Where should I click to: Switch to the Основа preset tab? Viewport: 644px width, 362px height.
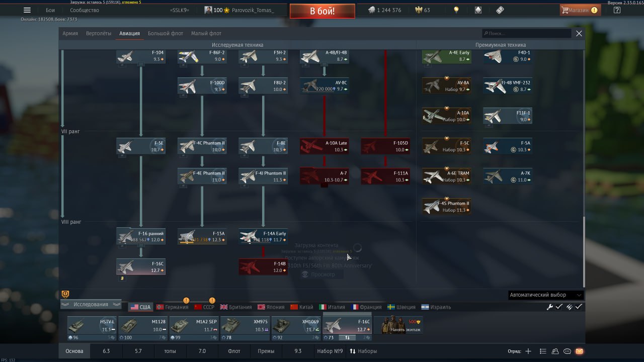pos(74,351)
